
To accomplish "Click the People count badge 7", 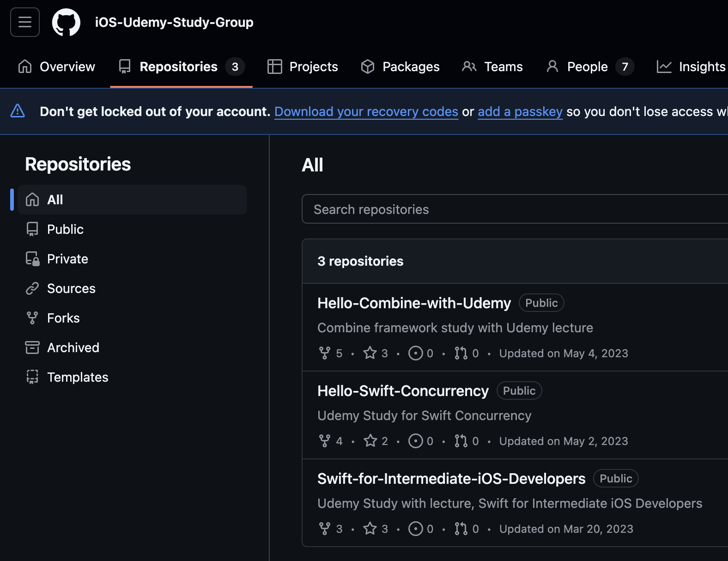I will click(625, 67).
